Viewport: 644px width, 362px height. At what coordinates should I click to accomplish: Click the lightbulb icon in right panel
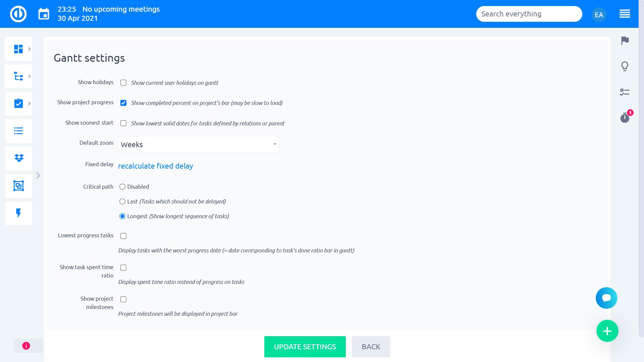pyautogui.click(x=625, y=66)
